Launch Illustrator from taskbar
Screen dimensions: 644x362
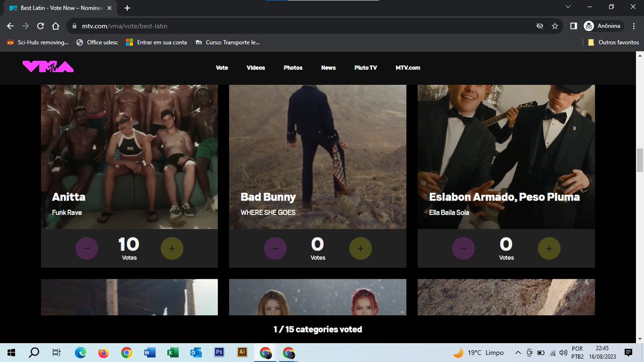click(x=242, y=352)
